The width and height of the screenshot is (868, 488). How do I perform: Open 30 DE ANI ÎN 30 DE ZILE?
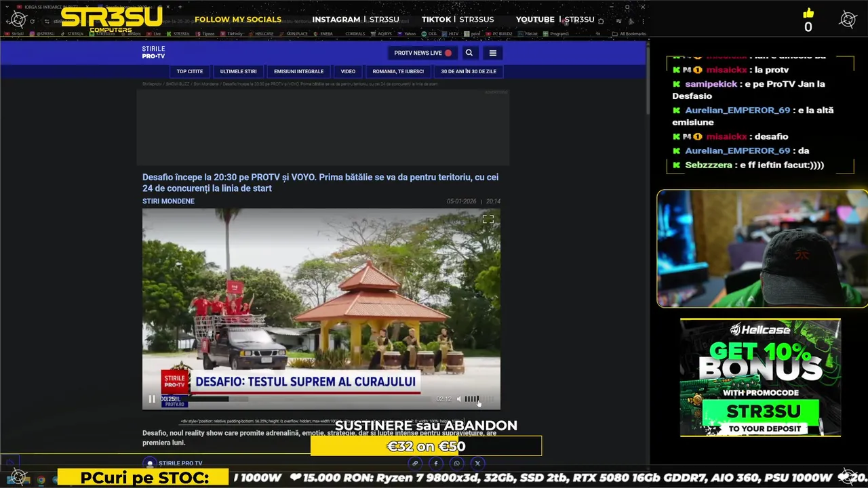(469, 71)
